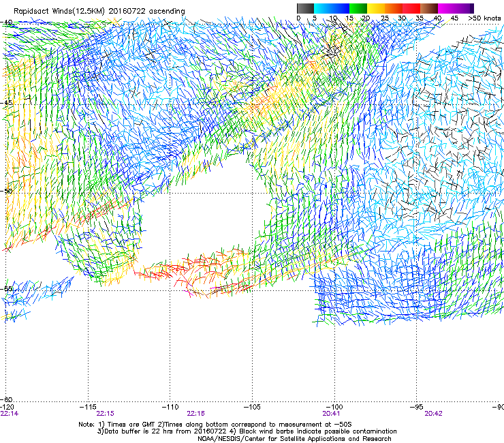
Task: Click the green 15-20 knots legend swatch
Action: click(x=358, y=8)
